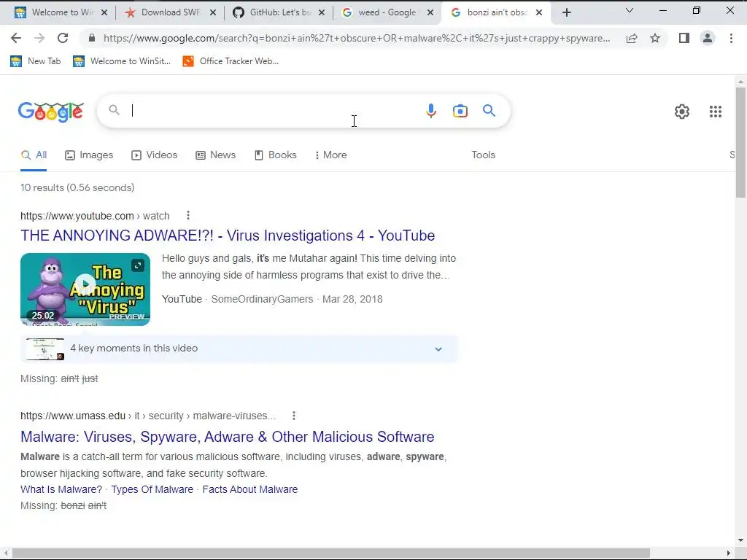Image resolution: width=747 pixels, height=560 pixels.
Task: Close the 'Welcome to Wi' tab
Action: [x=104, y=13]
